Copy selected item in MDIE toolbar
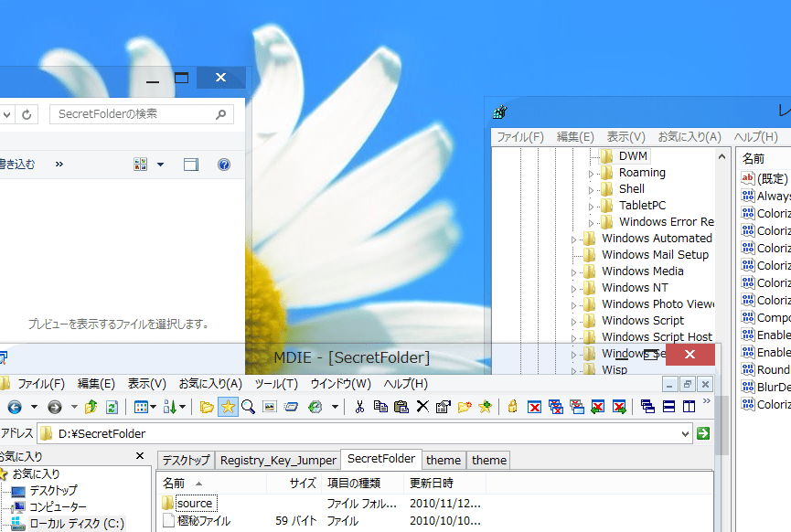 pos(380,407)
